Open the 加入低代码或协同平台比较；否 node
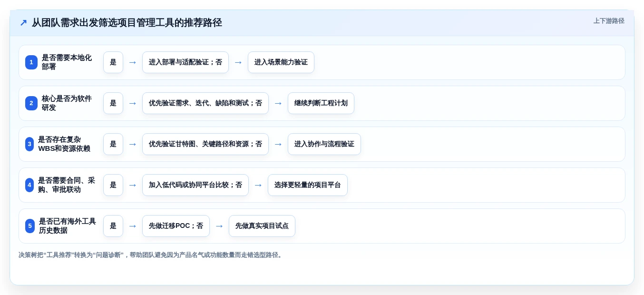Viewport: 644px width, 295px height. click(195, 185)
